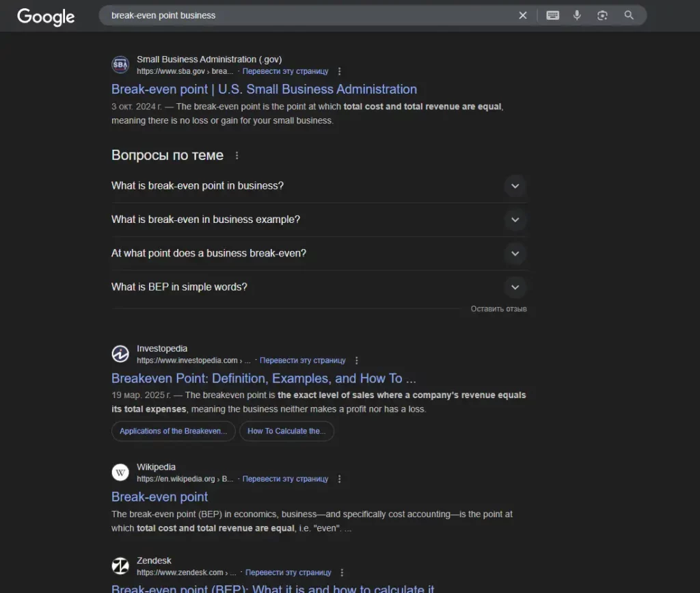700x593 pixels.
Task: Click the Google logo
Action: click(46, 17)
